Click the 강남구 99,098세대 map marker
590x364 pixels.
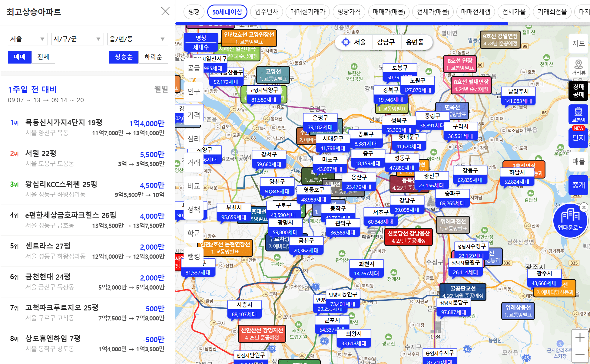(x=407, y=205)
